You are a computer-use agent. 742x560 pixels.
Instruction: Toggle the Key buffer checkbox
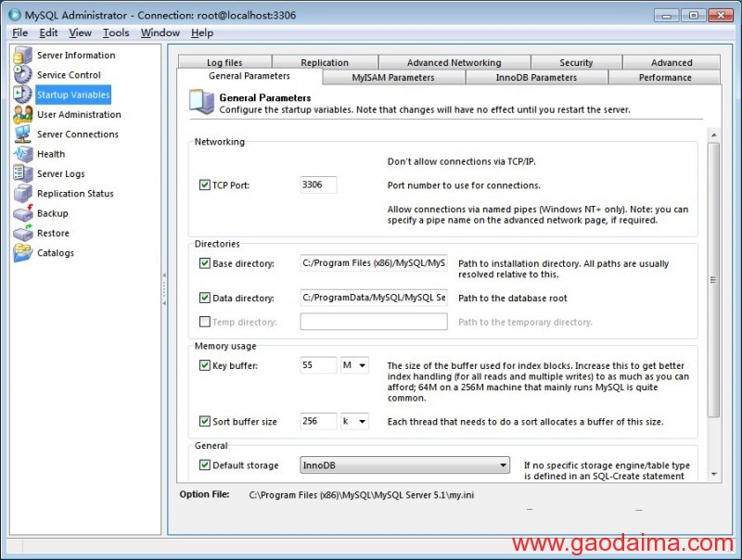click(x=204, y=365)
